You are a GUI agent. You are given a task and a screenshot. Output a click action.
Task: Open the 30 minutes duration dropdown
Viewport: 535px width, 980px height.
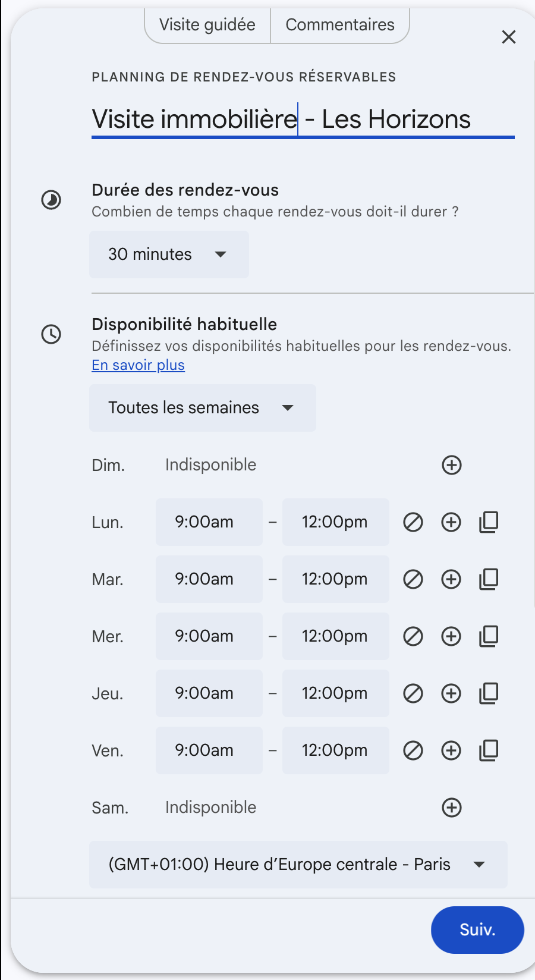(x=169, y=255)
